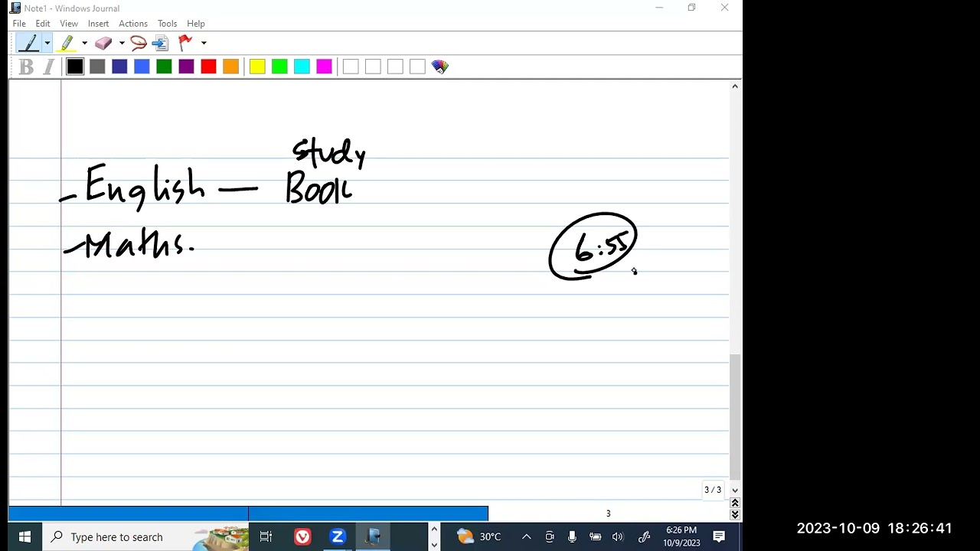Choose the light blue ink color swatch
980x551 pixels.
[x=142, y=67]
